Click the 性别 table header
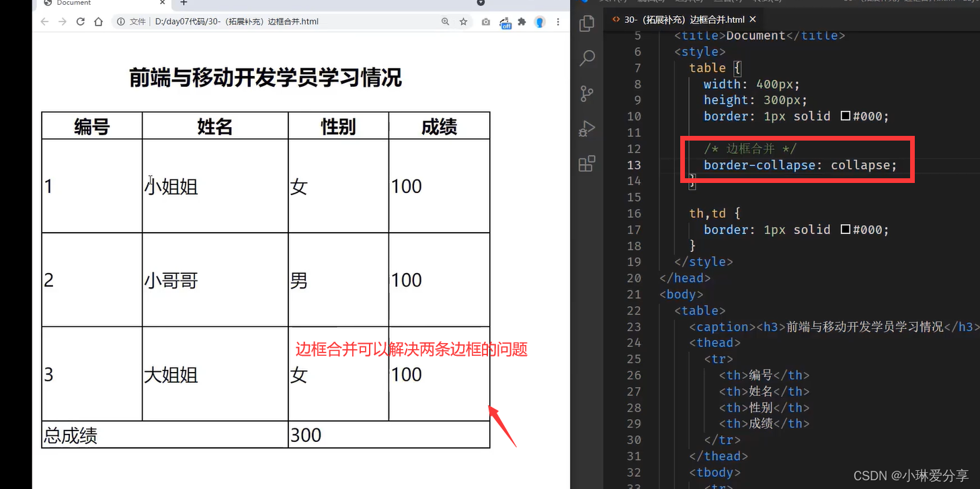Screen dimensions: 980x489 339,126
